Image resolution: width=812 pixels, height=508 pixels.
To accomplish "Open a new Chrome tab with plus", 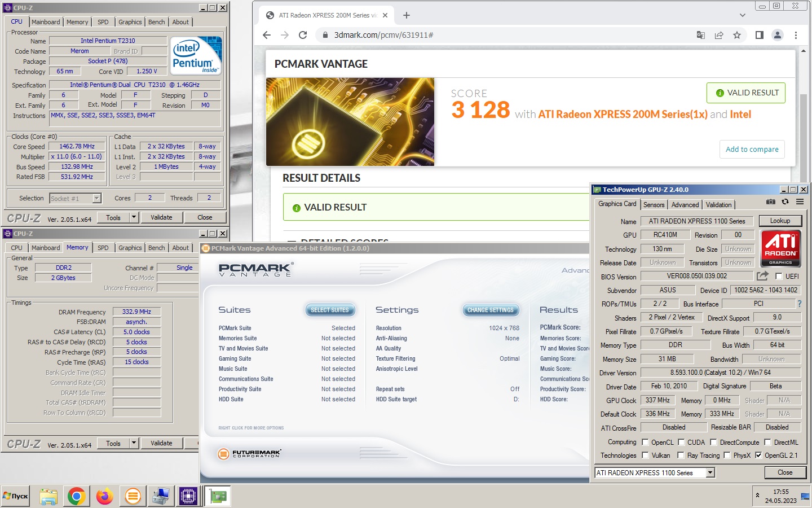I will 407,15.
